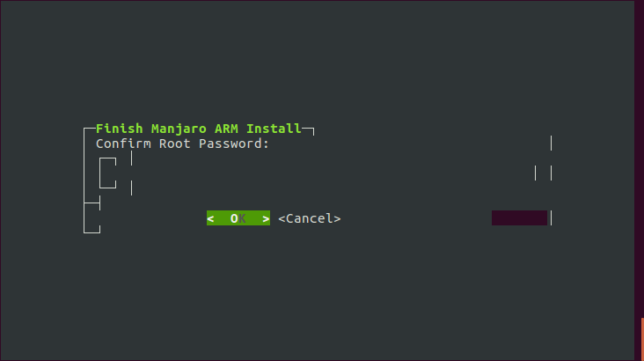Click the bracket-shaped left edge of password box
This screenshot has width=644, height=361.
click(107, 173)
